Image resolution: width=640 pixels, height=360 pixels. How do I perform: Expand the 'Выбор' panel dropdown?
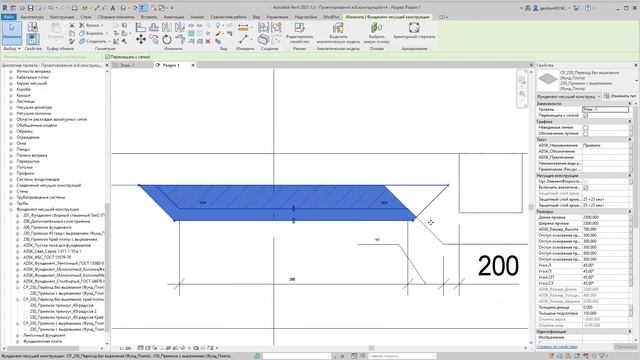click(12, 49)
